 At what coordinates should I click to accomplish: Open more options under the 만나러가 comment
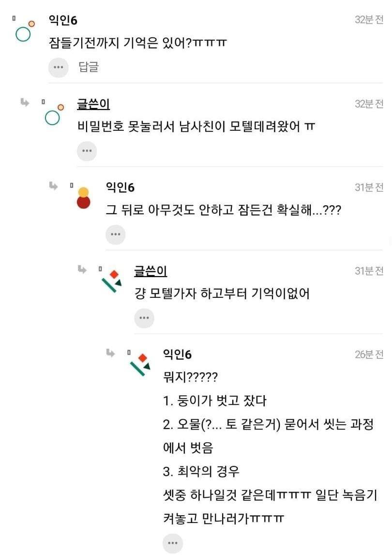[x=172, y=543]
